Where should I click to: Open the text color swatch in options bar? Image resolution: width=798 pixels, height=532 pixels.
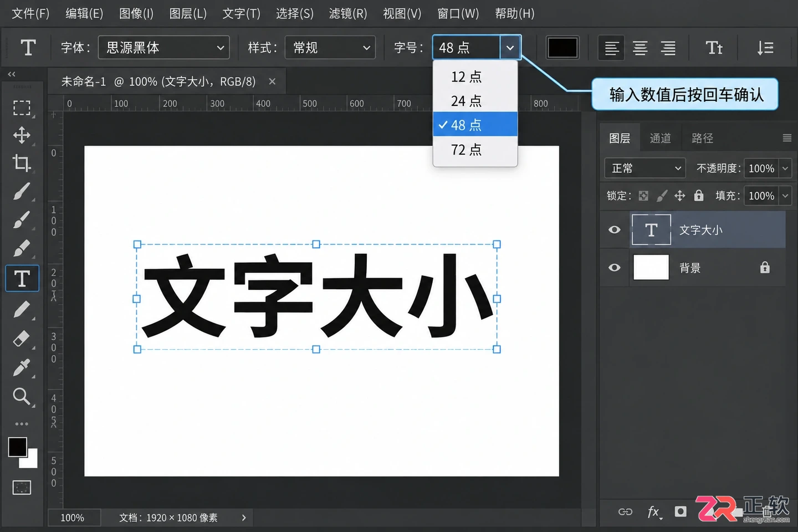562,48
